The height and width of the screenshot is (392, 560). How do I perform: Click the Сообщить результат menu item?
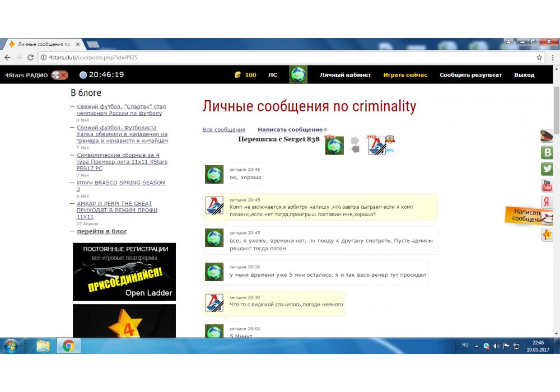point(470,75)
